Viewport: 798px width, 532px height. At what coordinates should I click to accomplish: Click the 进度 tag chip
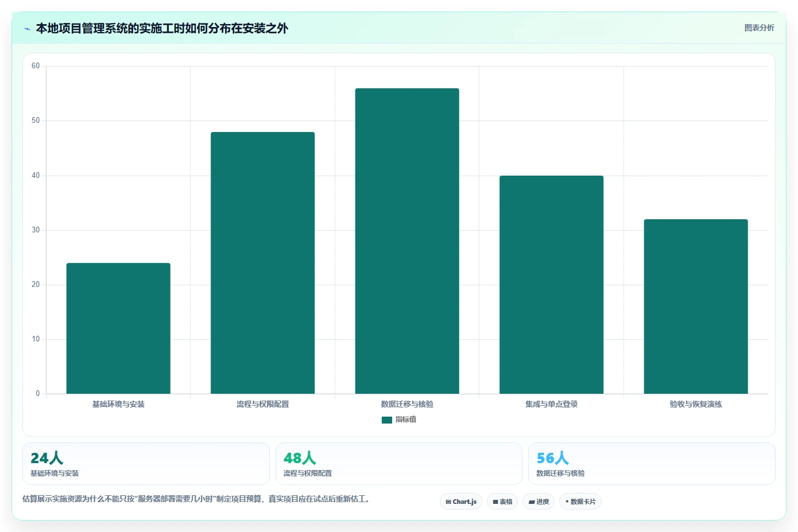point(539,502)
